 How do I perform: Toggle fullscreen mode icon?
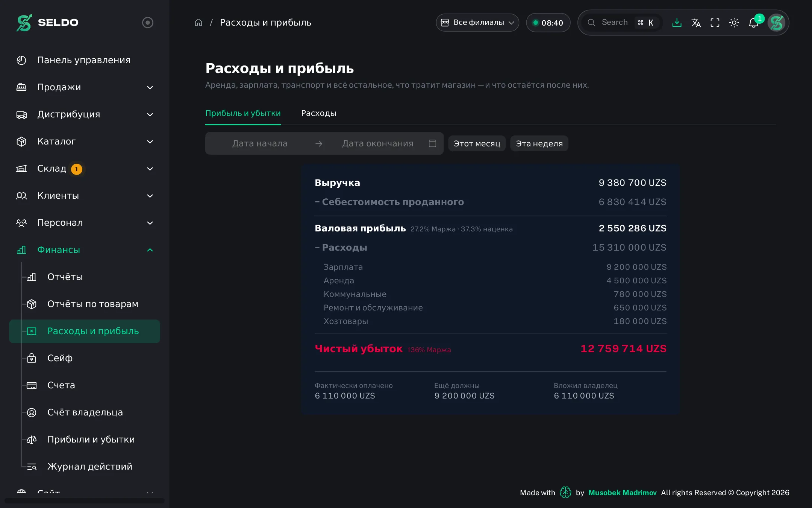(715, 23)
